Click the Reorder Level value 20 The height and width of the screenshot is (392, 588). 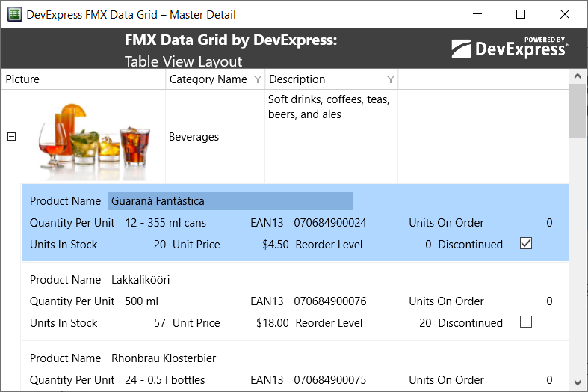click(425, 323)
